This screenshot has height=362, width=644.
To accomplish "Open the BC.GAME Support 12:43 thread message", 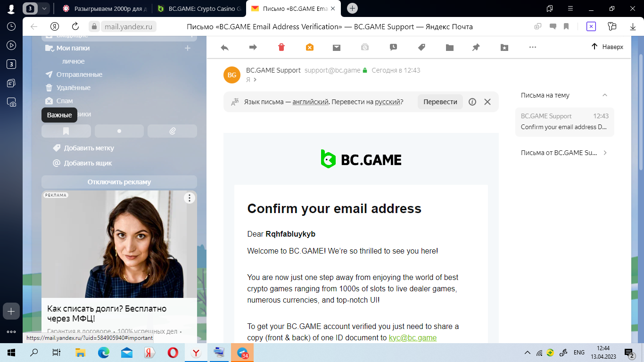I will (x=565, y=122).
